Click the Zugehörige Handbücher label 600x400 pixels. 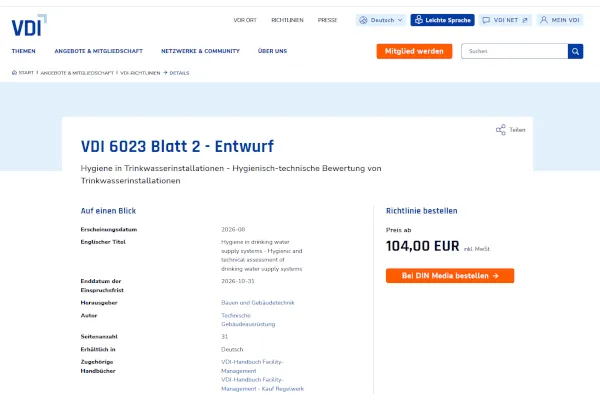coord(98,366)
